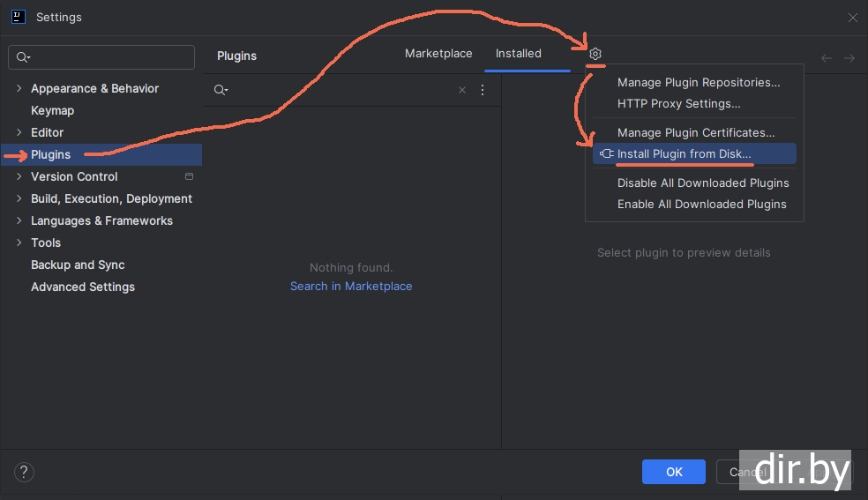This screenshot has width=868, height=500.
Task: Switch to the Marketplace tab
Action: (438, 54)
